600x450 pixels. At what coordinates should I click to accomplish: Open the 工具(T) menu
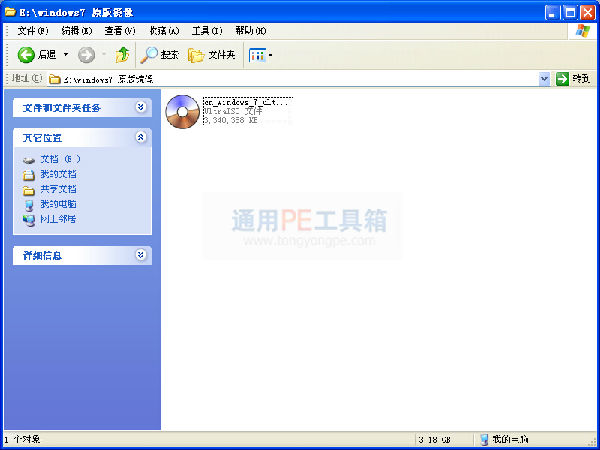[x=207, y=31]
